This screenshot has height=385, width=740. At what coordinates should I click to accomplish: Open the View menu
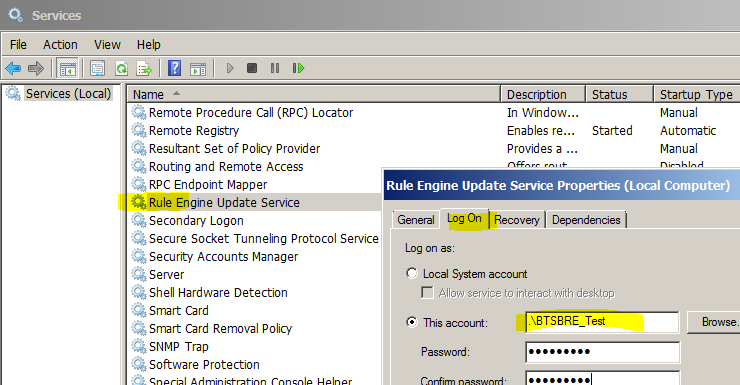click(107, 45)
